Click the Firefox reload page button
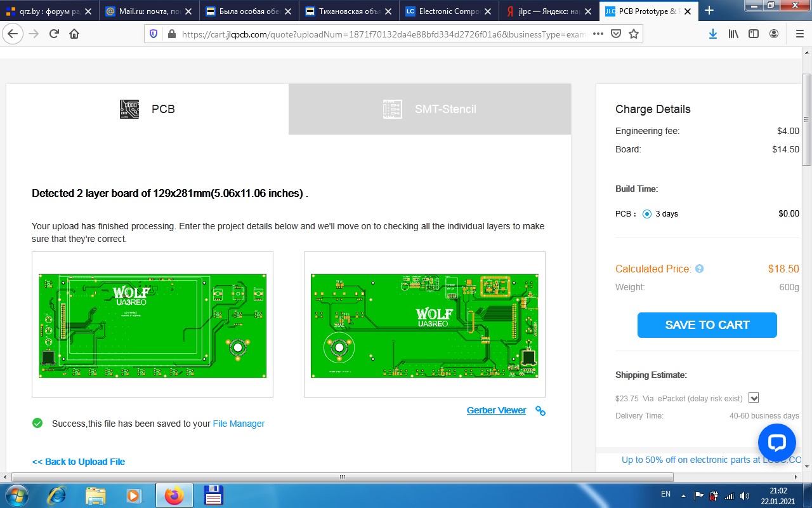Image resolution: width=812 pixels, height=508 pixels. click(x=54, y=34)
